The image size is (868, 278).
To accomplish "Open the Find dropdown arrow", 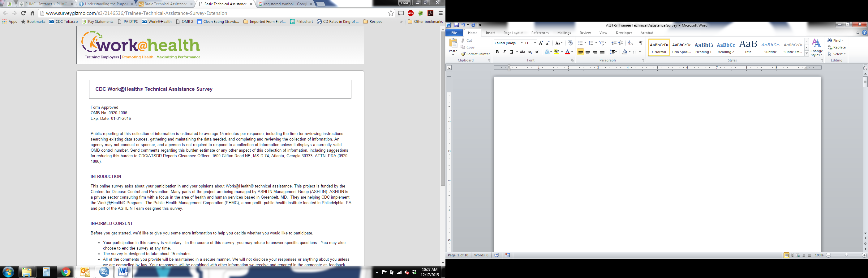I will click(x=843, y=40).
